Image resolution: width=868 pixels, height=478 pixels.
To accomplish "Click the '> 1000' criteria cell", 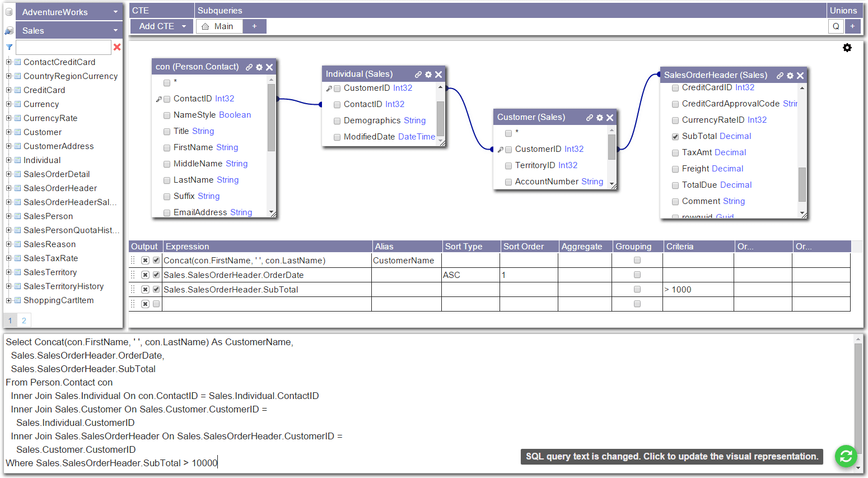I will click(x=698, y=290).
